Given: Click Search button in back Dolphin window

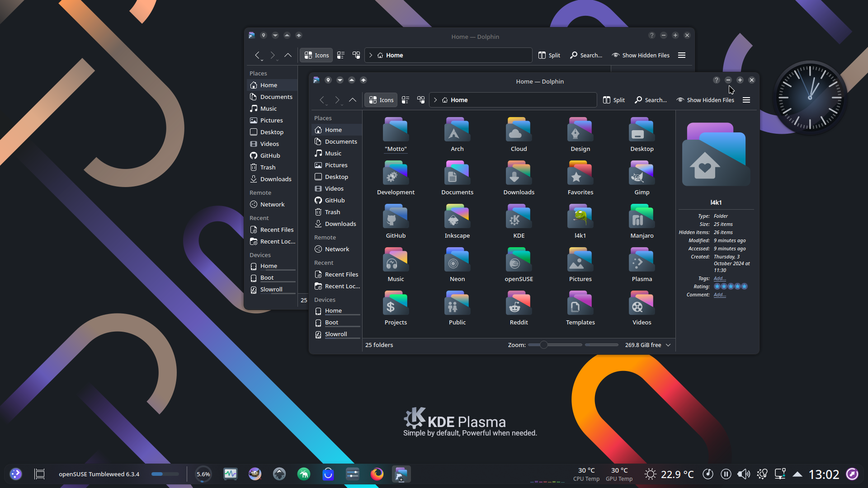Looking at the screenshot, I should (586, 55).
